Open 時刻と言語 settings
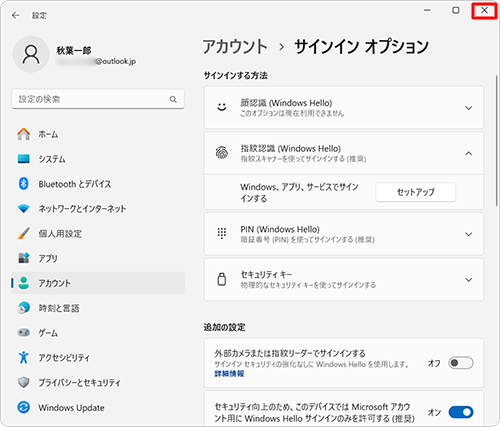 [98, 308]
